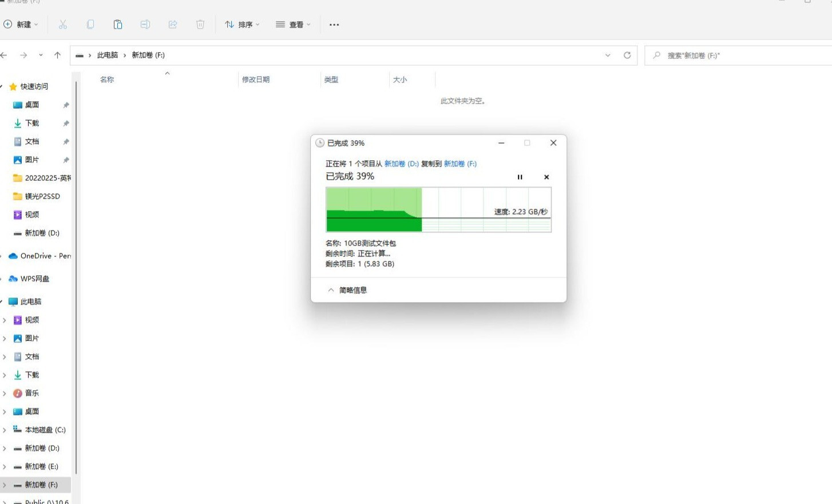
Task: Click 新加卷 (F:) breadcrumb in address bar
Action: (148, 55)
